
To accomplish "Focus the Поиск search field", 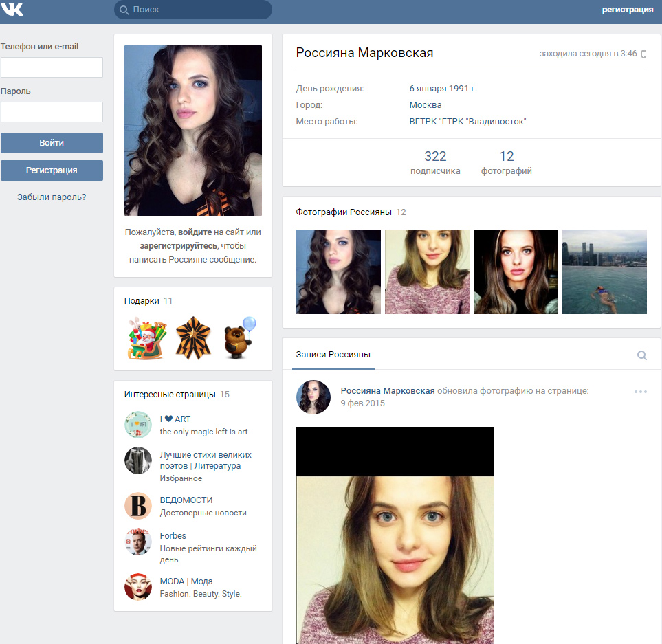I will (193, 10).
